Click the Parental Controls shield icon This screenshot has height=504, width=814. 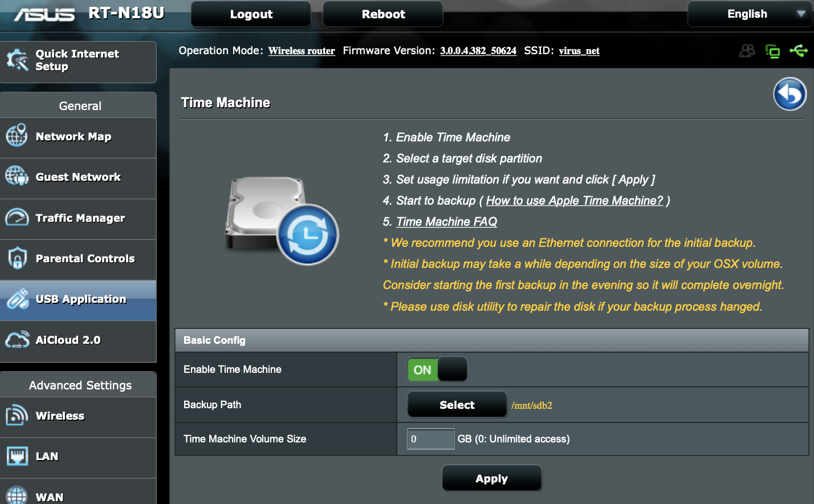pyautogui.click(x=17, y=258)
